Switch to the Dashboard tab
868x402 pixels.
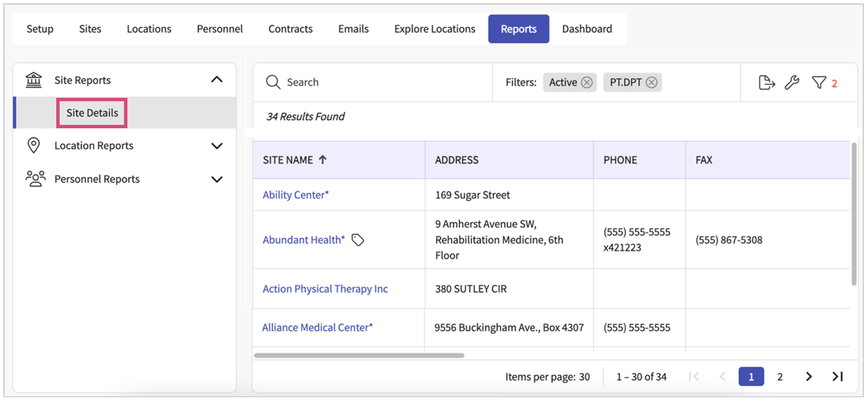point(587,29)
